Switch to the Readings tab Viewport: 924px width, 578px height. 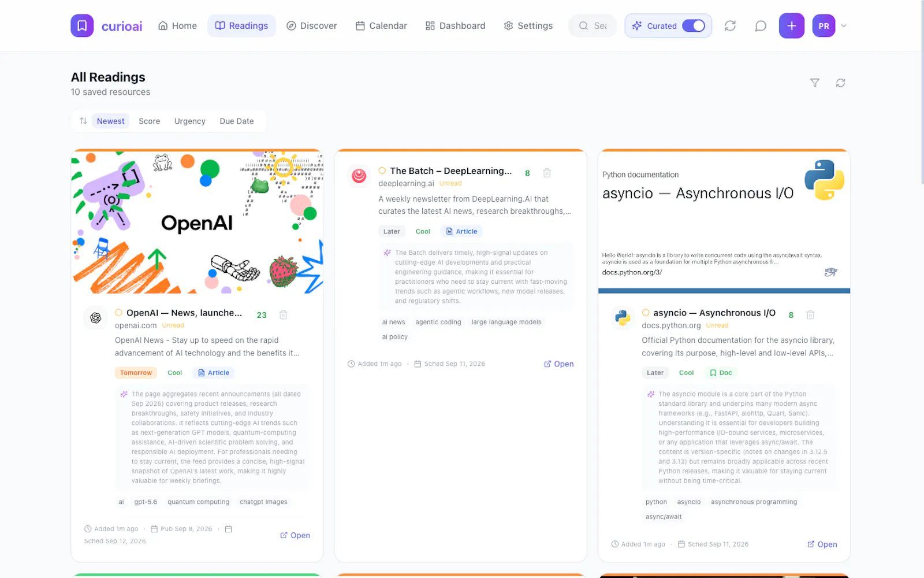coord(241,25)
